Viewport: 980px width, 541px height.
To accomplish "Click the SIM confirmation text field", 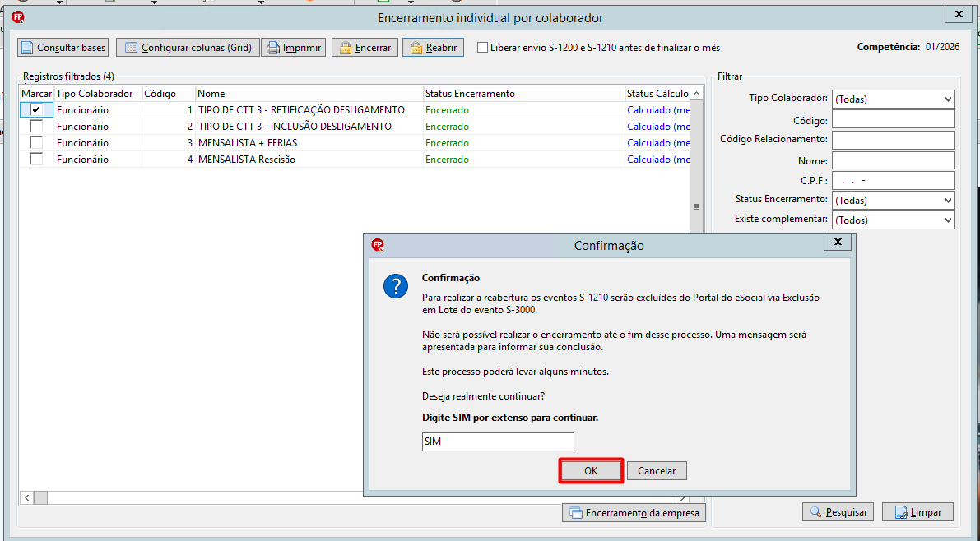I will click(498, 442).
